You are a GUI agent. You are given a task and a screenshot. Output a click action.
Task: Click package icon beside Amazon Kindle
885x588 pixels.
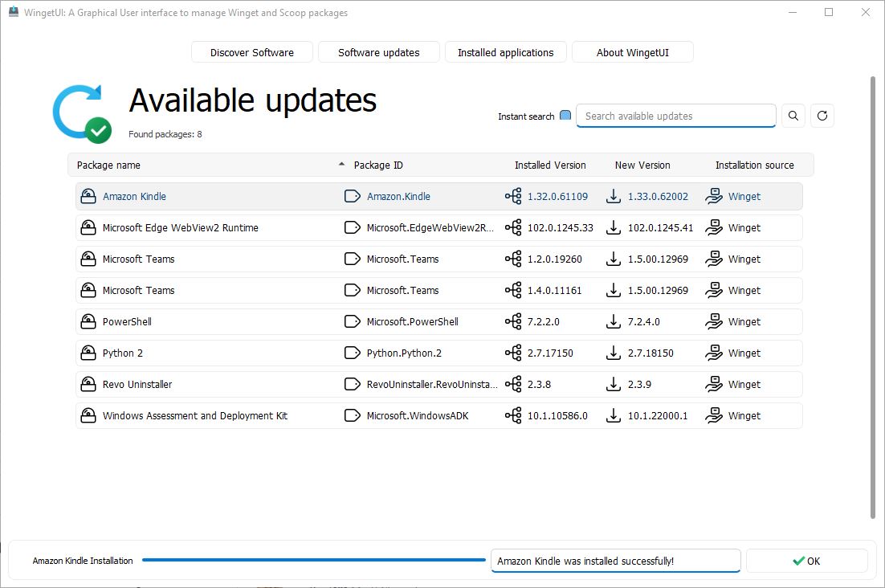click(x=88, y=196)
